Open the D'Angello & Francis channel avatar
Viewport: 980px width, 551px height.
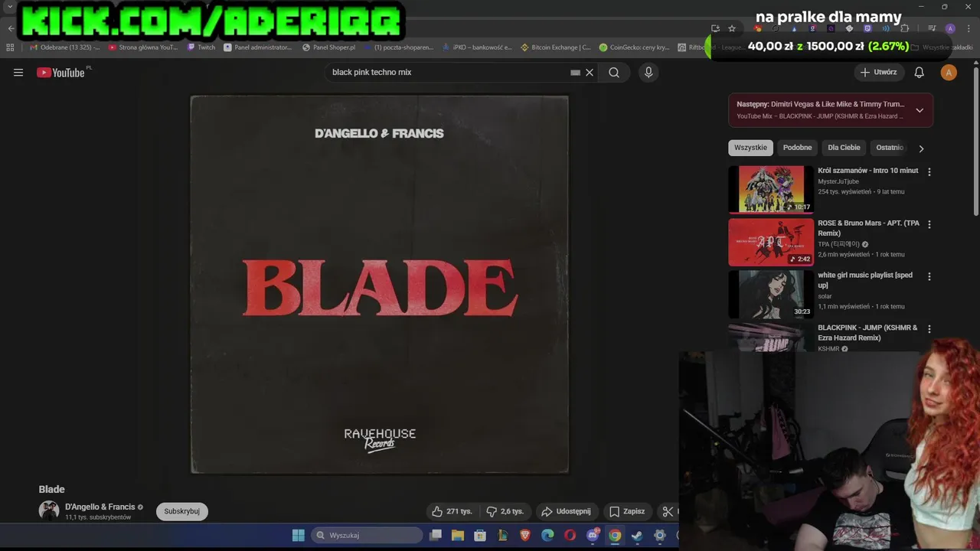point(49,510)
